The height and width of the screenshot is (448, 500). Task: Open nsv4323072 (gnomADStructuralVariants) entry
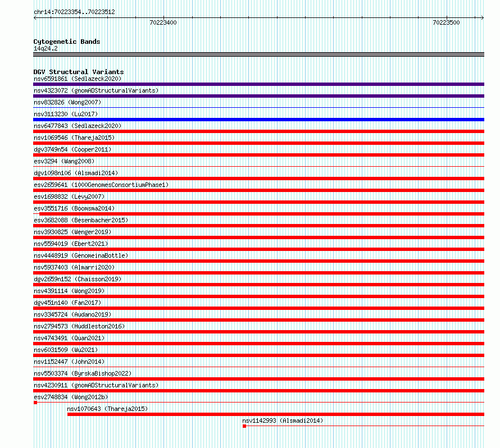click(96, 90)
